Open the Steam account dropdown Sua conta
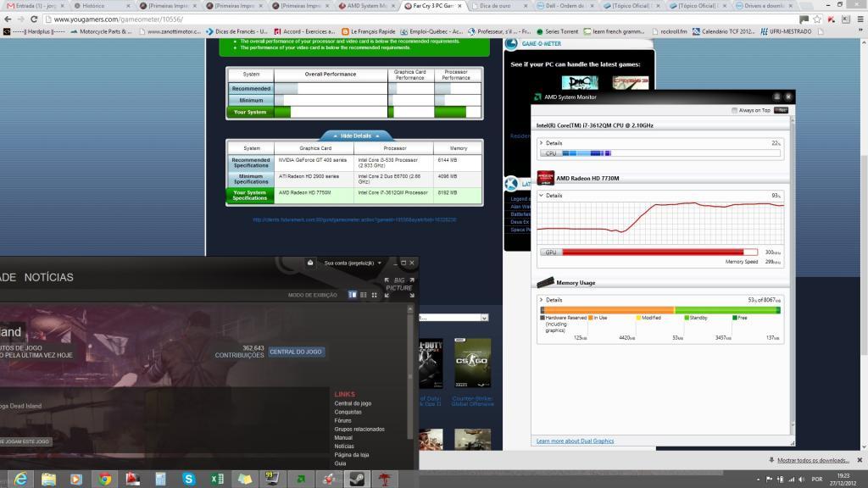Viewport: 868px width, 488px height. point(353,263)
